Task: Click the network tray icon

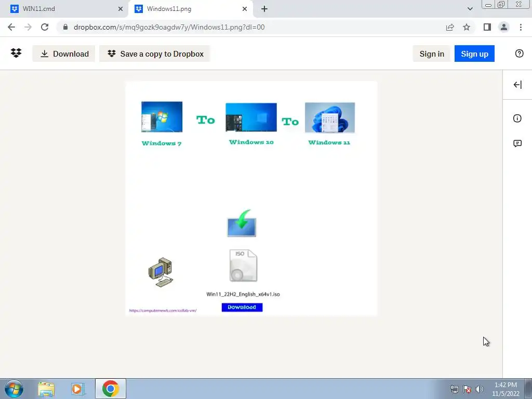Action: click(x=454, y=389)
